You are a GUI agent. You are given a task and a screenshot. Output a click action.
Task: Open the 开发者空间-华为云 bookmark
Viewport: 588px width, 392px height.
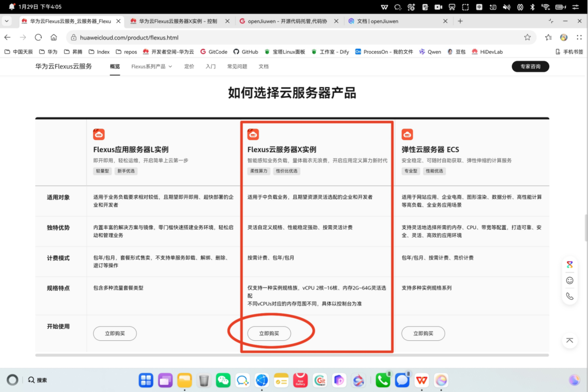168,52
